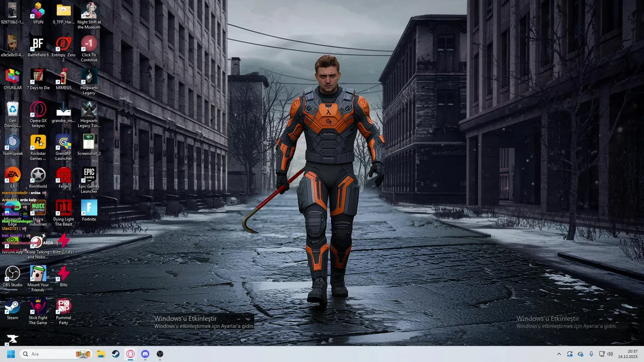Click the taskbar Ara search box
Screen dimensions: 644x362
(56, 354)
